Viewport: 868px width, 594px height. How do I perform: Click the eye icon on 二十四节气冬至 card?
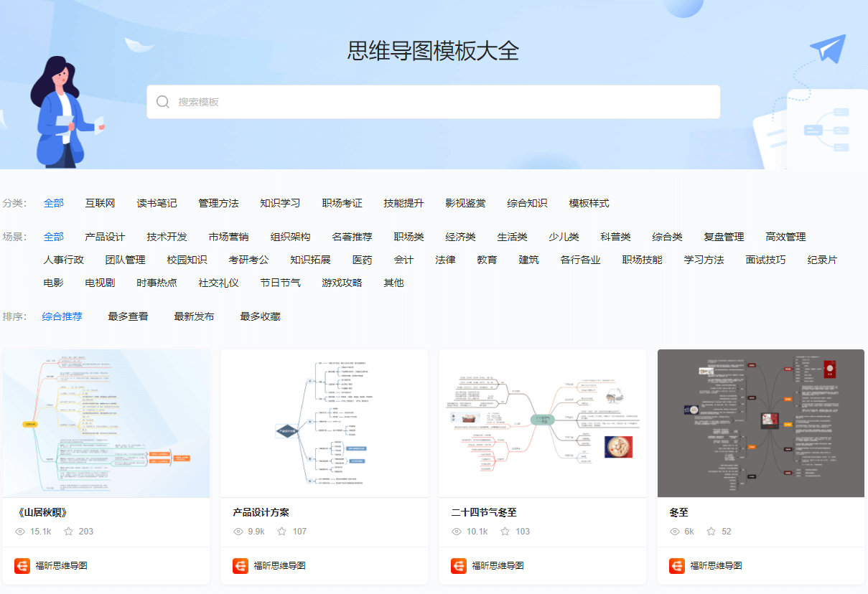[457, 532]
